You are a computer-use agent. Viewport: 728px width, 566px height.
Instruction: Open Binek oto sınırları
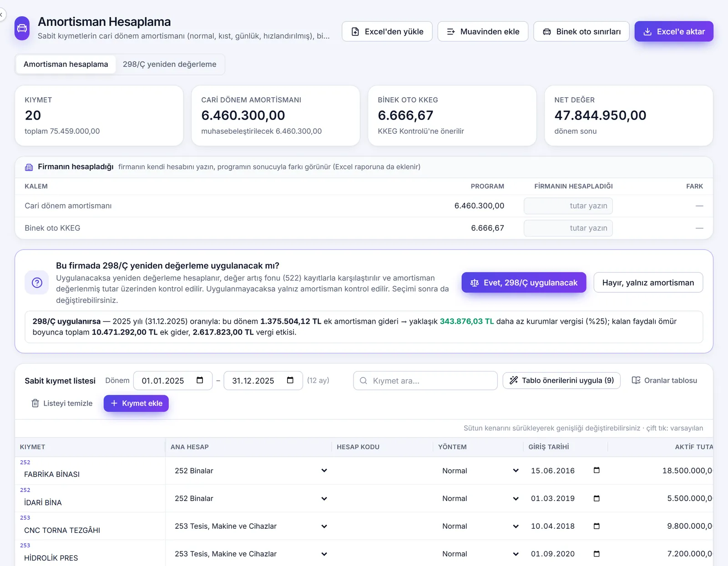coord(581,31)
